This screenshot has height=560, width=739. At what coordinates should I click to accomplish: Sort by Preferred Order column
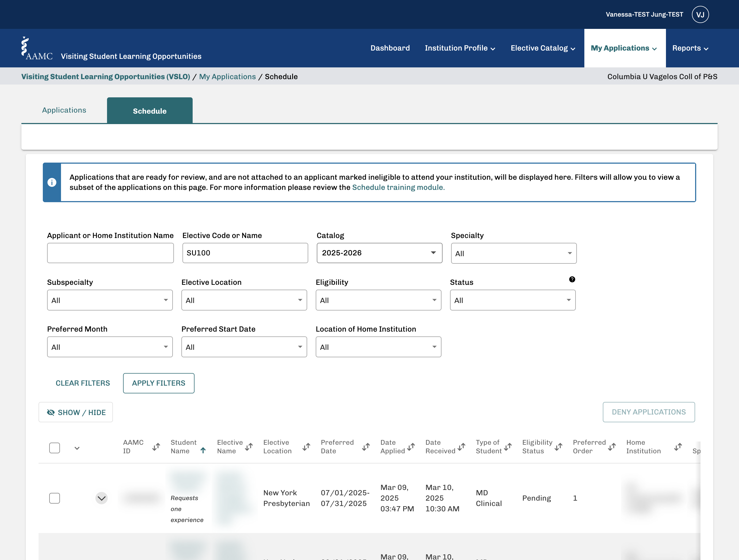click(612, 446)
